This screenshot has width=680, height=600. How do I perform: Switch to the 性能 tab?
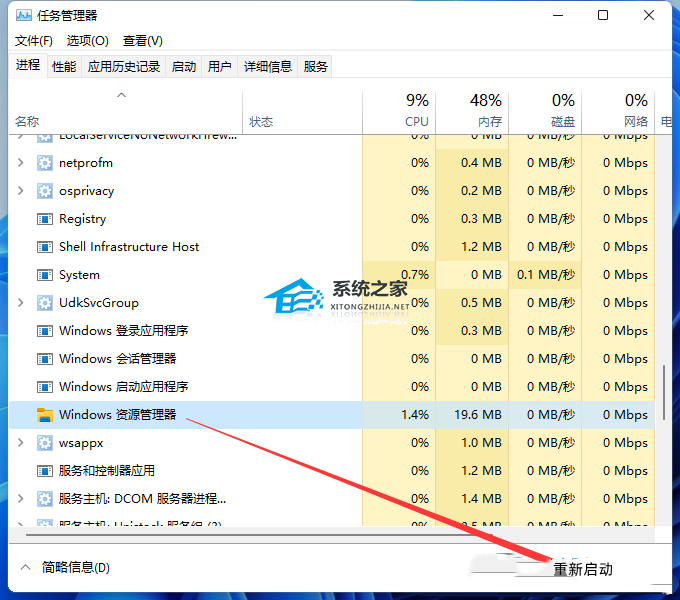(x=64, y=67)
